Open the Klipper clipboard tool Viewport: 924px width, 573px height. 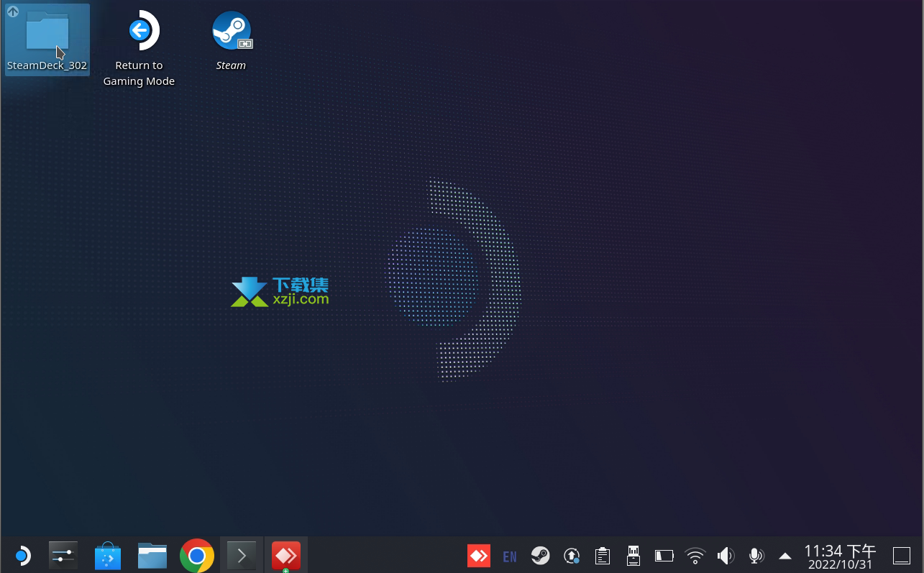coord(602,556)
